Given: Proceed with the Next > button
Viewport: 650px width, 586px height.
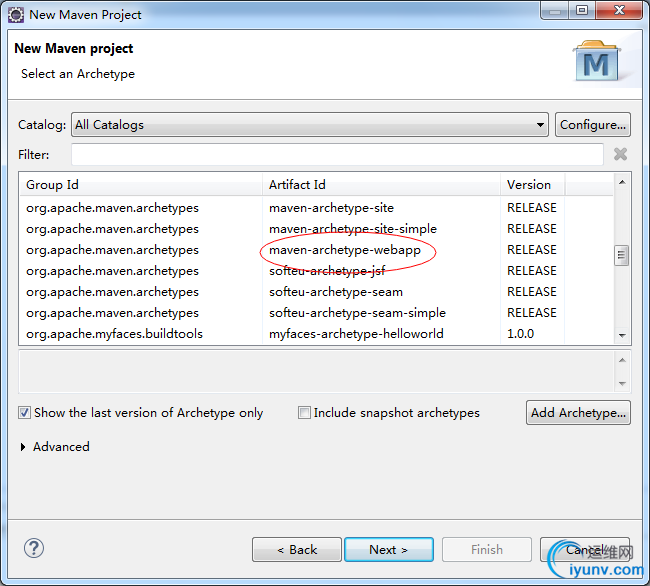Looking at the screenshot, I should pyautogui.click(x=389, y=550).
